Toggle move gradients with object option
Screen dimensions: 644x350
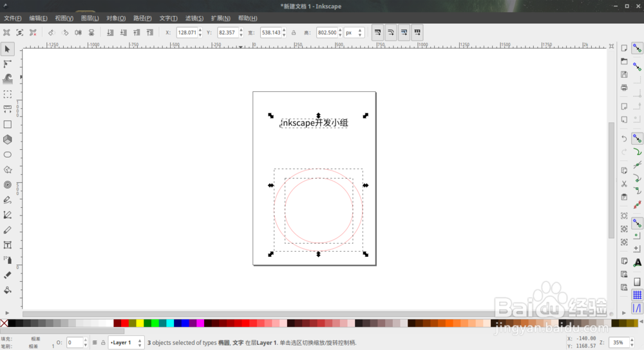click(x=404, y=32)
